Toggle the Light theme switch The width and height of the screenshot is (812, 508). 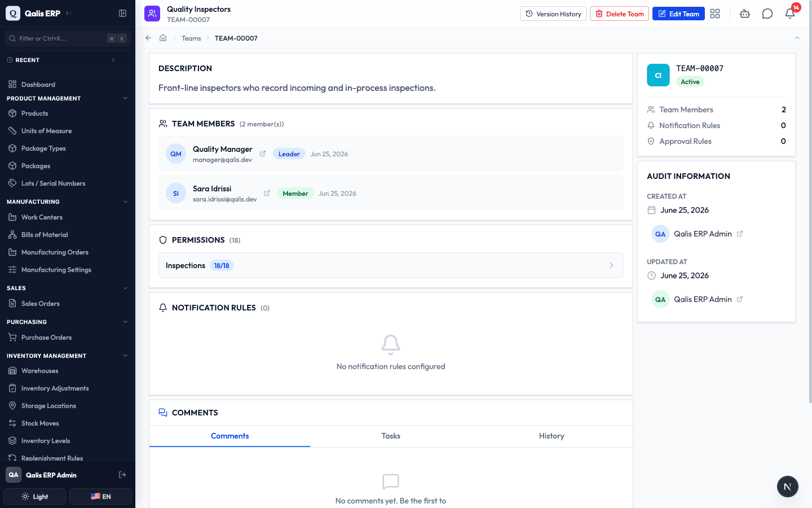(35, 497)
